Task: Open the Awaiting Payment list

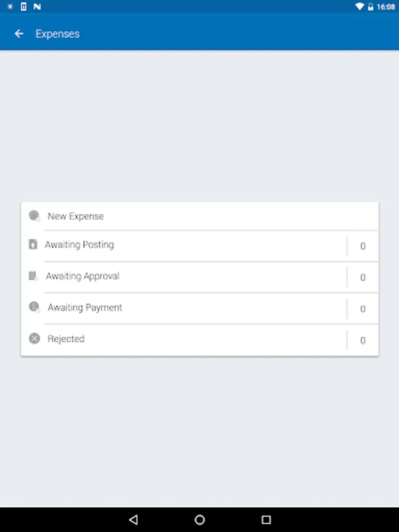Action: pyautogui.click(x=85, y=307)
